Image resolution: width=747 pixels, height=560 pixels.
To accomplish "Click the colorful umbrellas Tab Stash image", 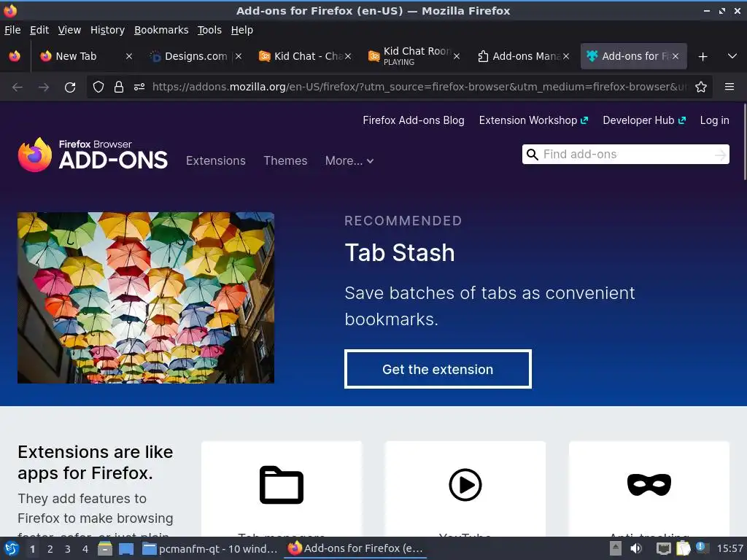I will click(146, 297).
